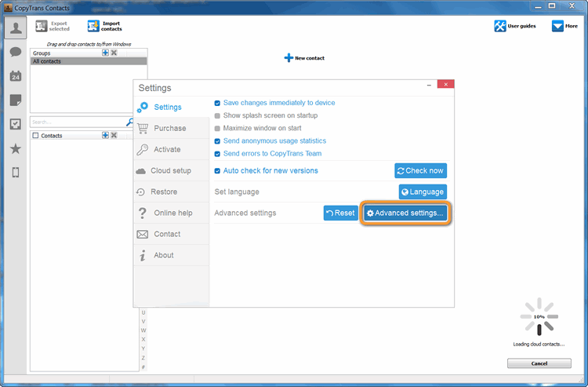This screenshot has height=387, width=588.
Task: Select the Purchase tab
Action: click(172, 129)
